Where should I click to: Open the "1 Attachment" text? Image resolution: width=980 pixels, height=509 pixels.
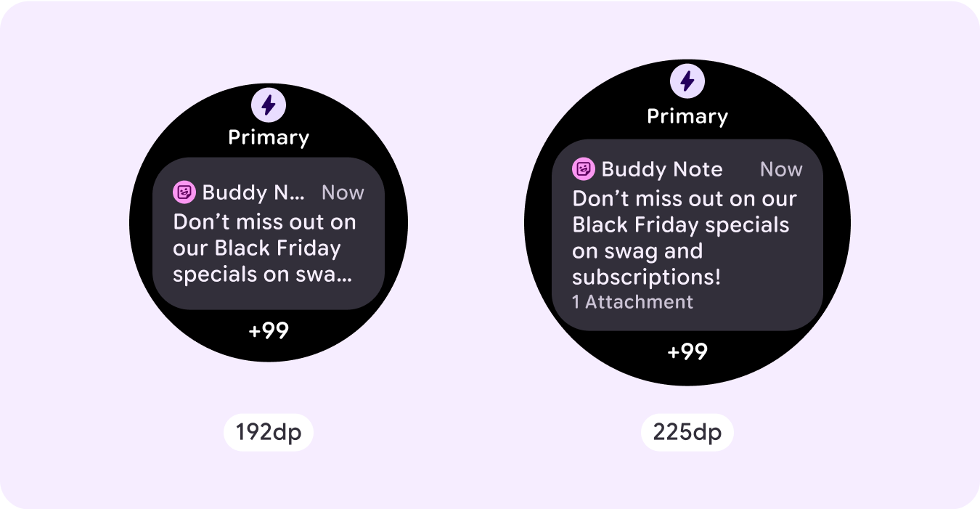point(632,302)
